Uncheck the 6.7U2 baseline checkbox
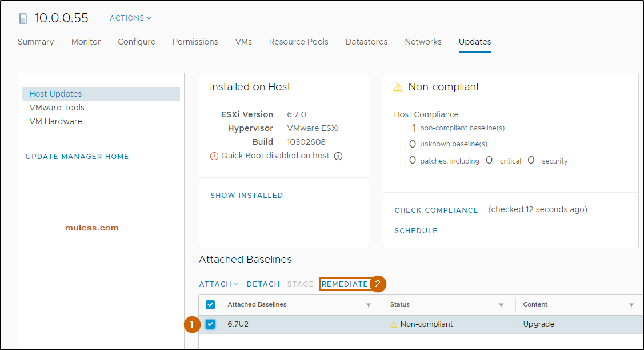Image resolution: width=644 pixels, height=350 pixels. 210,324
